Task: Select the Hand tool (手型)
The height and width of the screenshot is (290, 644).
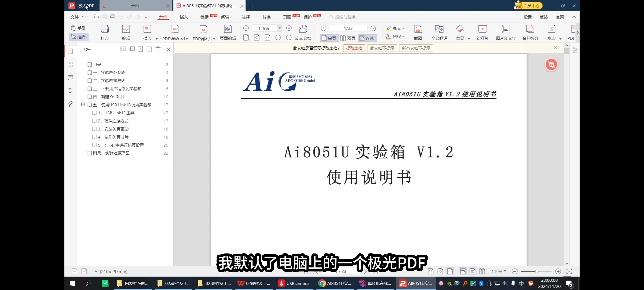Action: pos(78,28)
